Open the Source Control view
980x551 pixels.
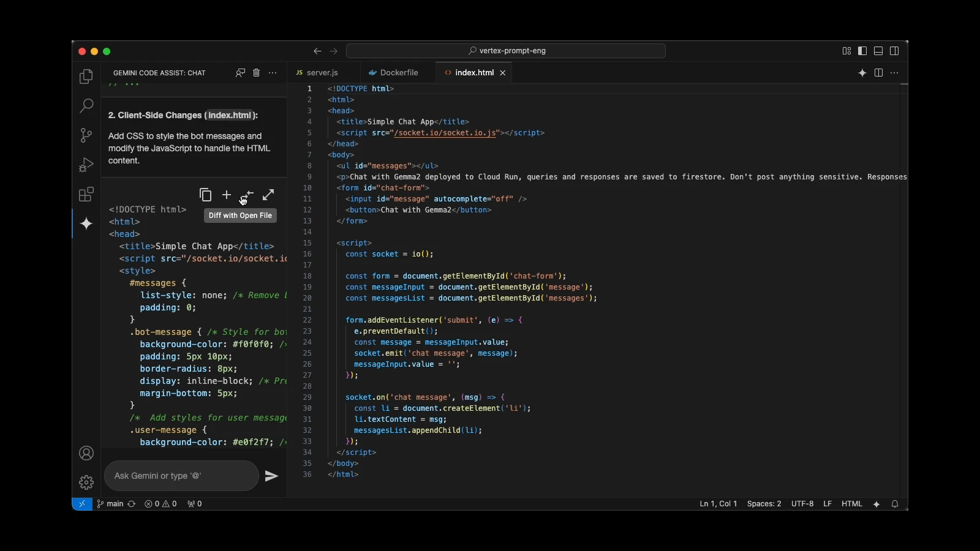86,135
